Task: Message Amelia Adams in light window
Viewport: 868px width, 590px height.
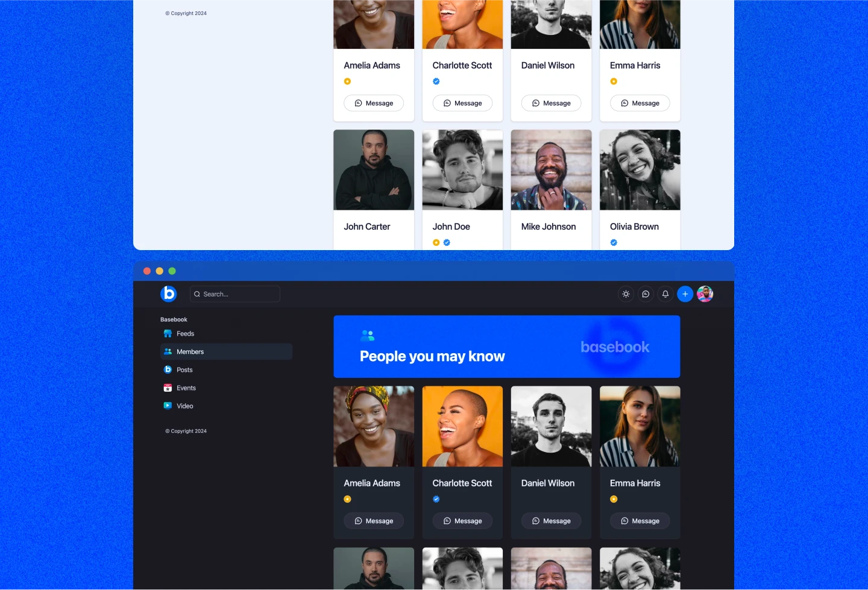Action: point(374,103)
